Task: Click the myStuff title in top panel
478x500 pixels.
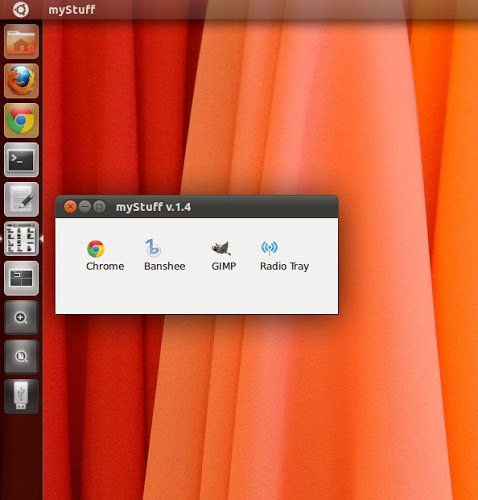Action: coord(72,9)
